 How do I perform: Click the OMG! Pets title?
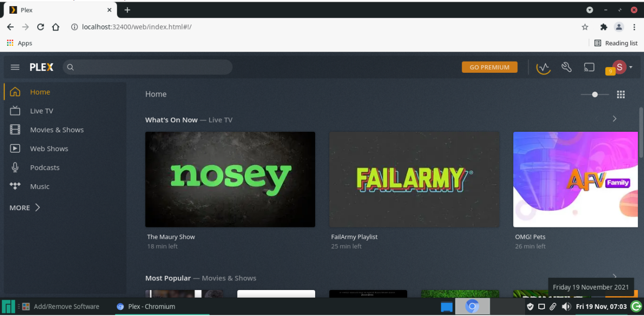pyautogui.click(x=530, y=237)
